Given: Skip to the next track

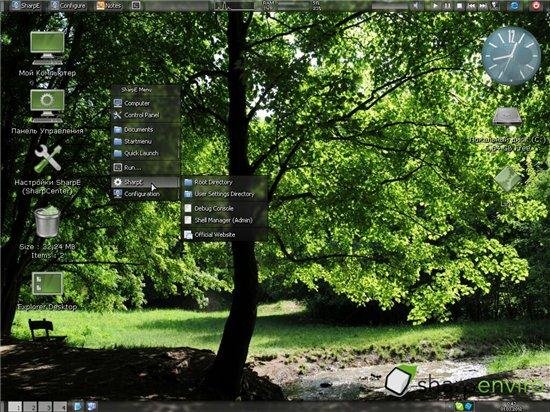Looking at the screenshot, I should pyautogui.click(x=483, y=6).
